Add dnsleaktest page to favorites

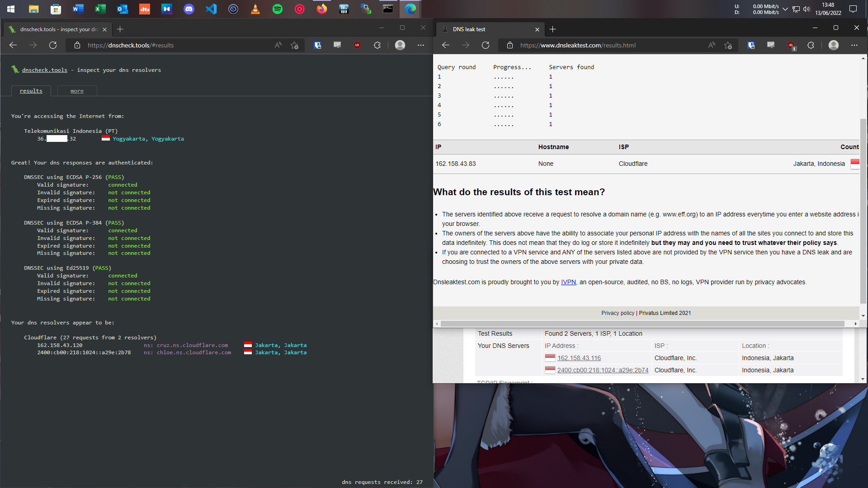[x=728, y=45]
